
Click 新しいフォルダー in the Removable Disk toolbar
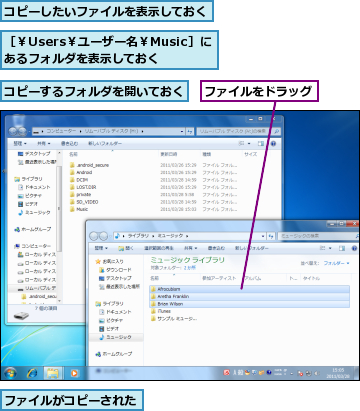click(105, 144)
